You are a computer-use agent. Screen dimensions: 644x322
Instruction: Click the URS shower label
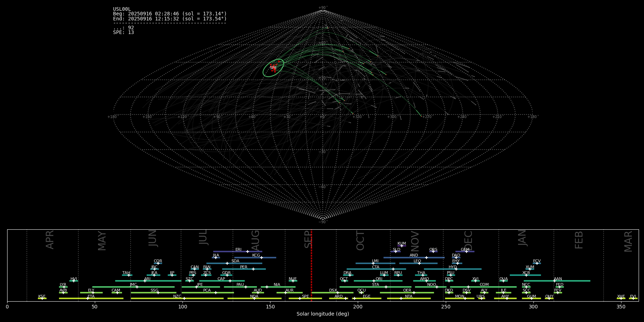480,297
